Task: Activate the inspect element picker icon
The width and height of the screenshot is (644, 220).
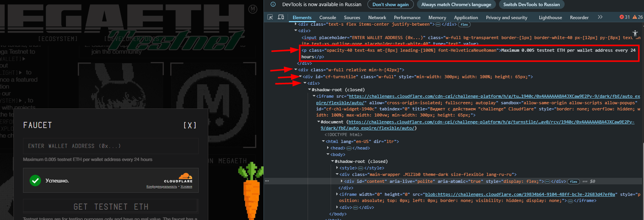Action: (x=270, y=17)
